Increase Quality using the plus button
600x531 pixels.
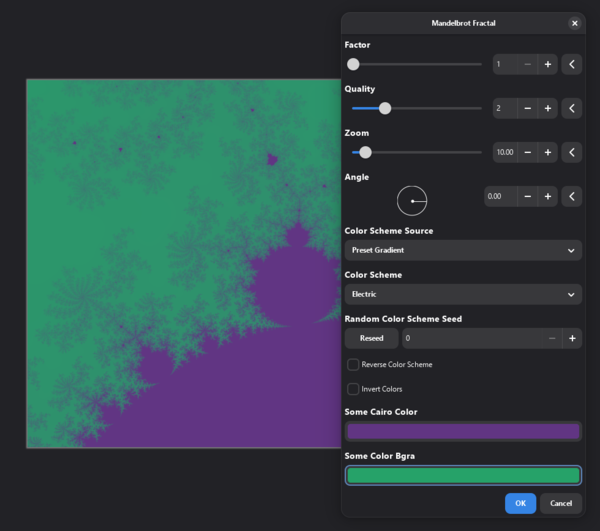[x=548, y=108]
